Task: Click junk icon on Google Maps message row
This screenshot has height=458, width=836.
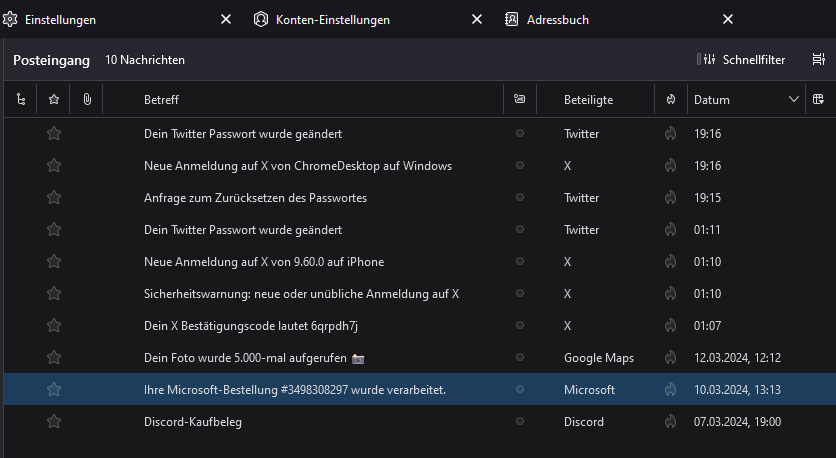Action: coord(670,358)
